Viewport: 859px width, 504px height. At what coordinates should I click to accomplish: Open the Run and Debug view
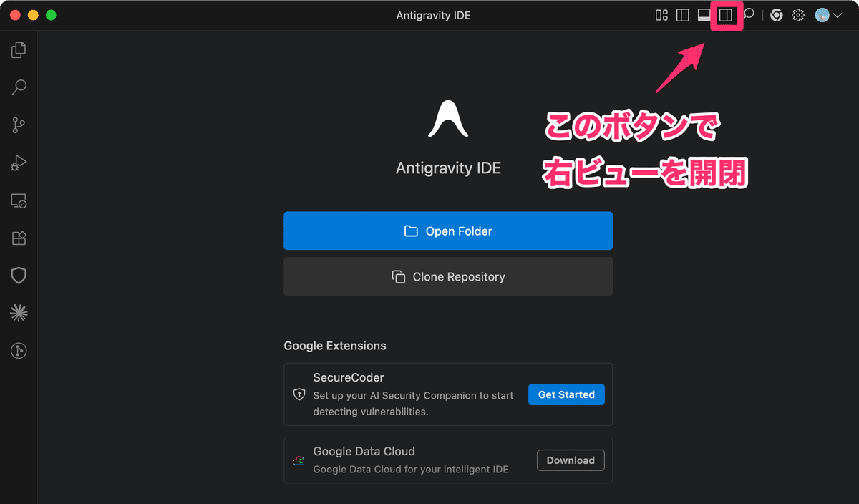coord(19,163)
